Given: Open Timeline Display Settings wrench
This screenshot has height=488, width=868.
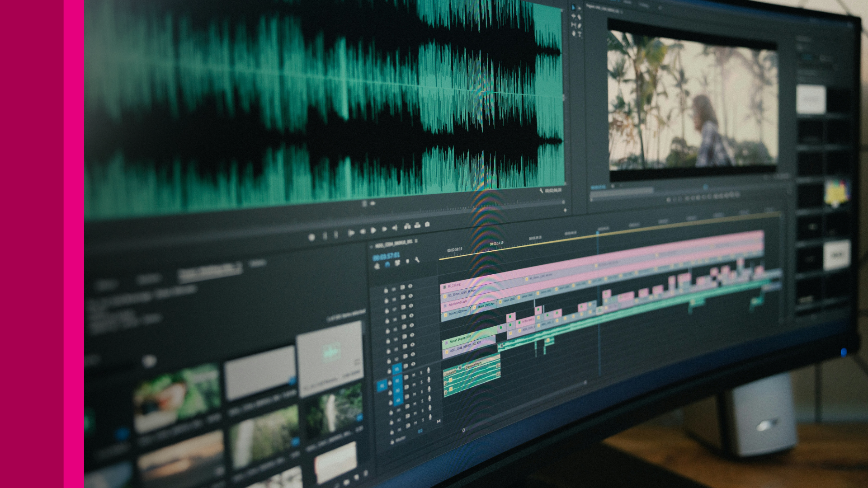Looking at the screenshot, I should [417, 260].
